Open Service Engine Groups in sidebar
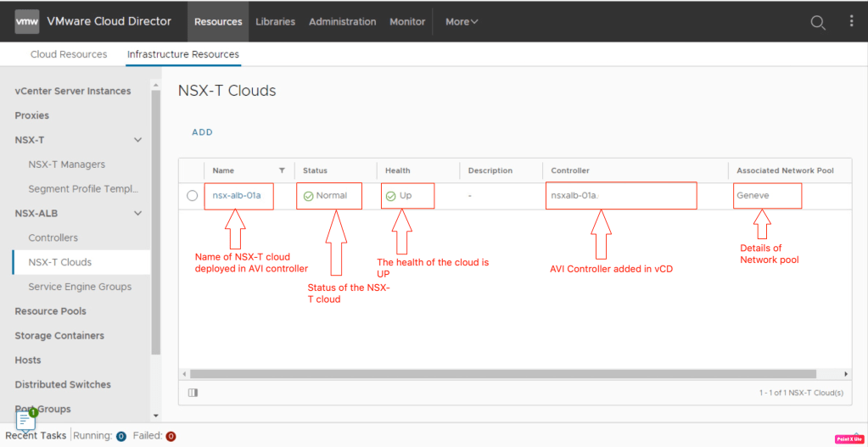The width and height of the screenshot is (868, 447). [80, 287]
